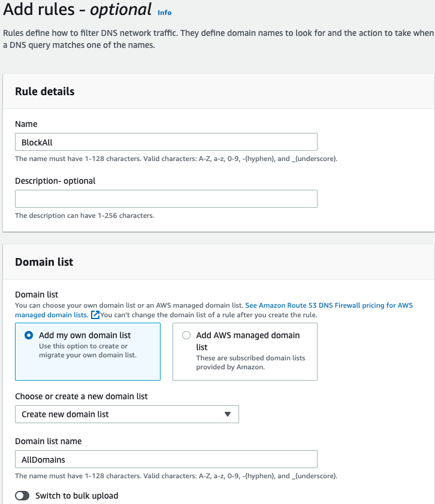This screenshot has height=504, width=435.
Task: Select the Add AWS managed domain list radio
Action: pyautogui.click(x=186, y=336)
